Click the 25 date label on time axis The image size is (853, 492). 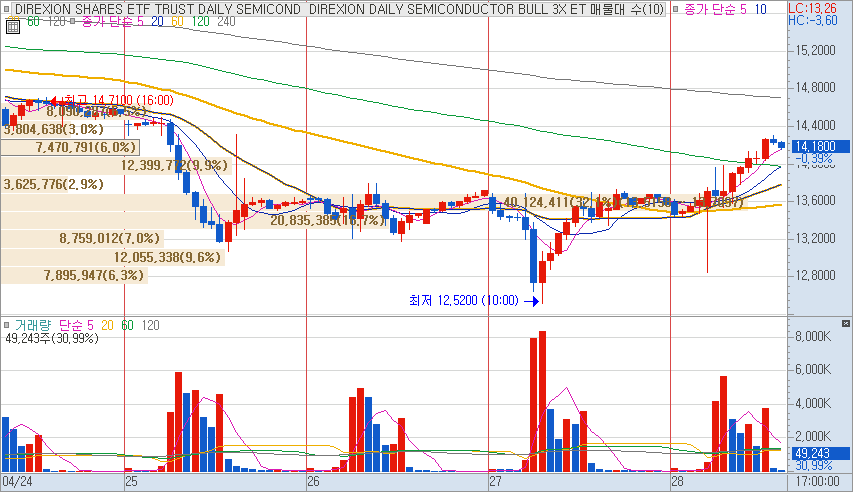[131, 482]
